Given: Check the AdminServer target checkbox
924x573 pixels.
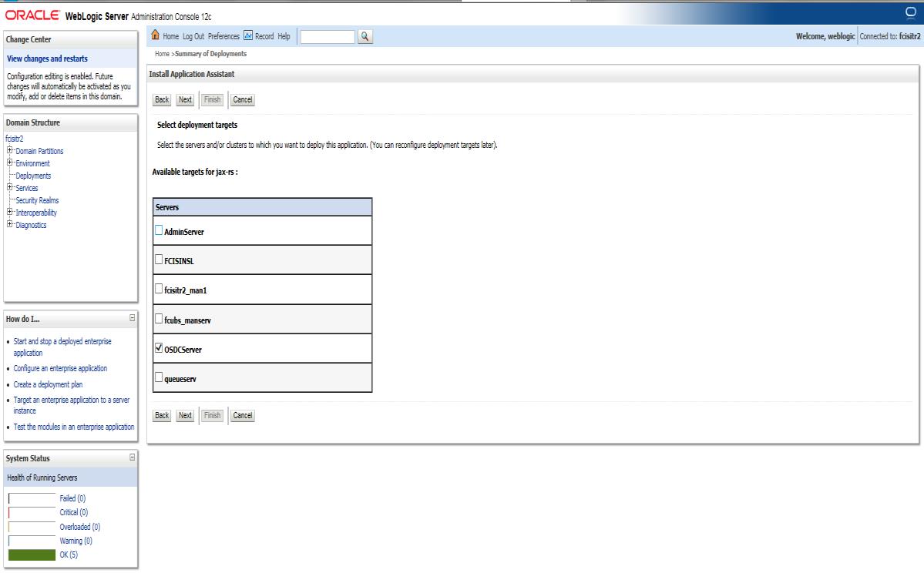Looking at the screenshot, I should coord(159,230).
